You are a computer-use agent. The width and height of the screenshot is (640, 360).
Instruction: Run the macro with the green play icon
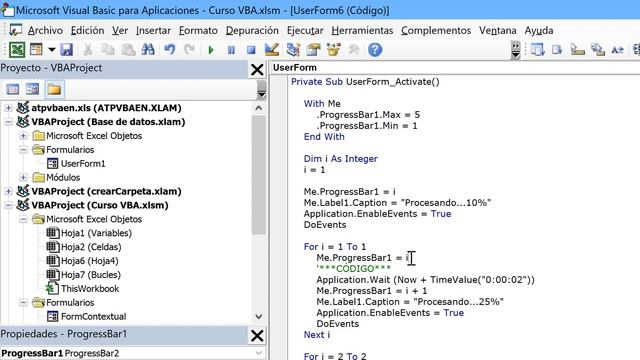pos(211,50)
